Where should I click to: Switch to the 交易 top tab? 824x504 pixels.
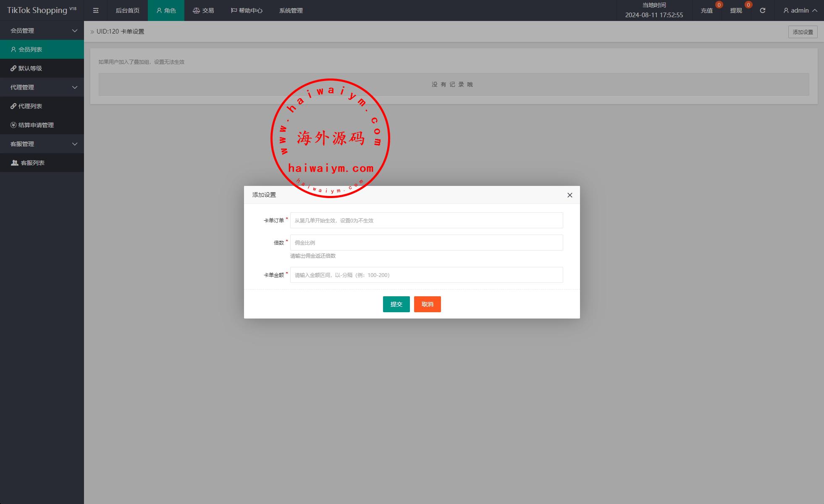[x=204, y=10]
